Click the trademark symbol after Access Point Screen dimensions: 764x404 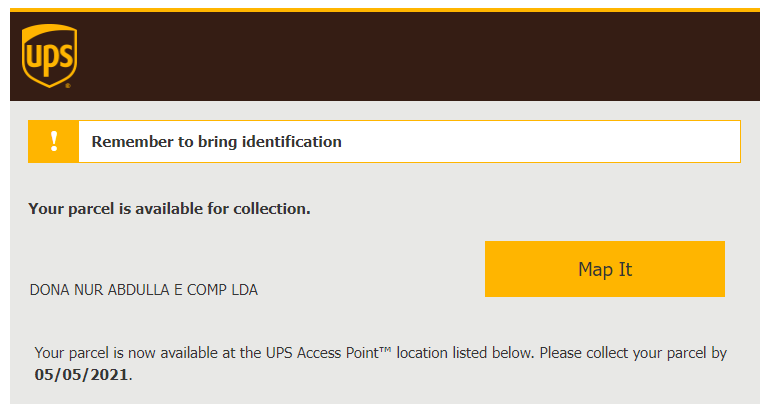385,349
